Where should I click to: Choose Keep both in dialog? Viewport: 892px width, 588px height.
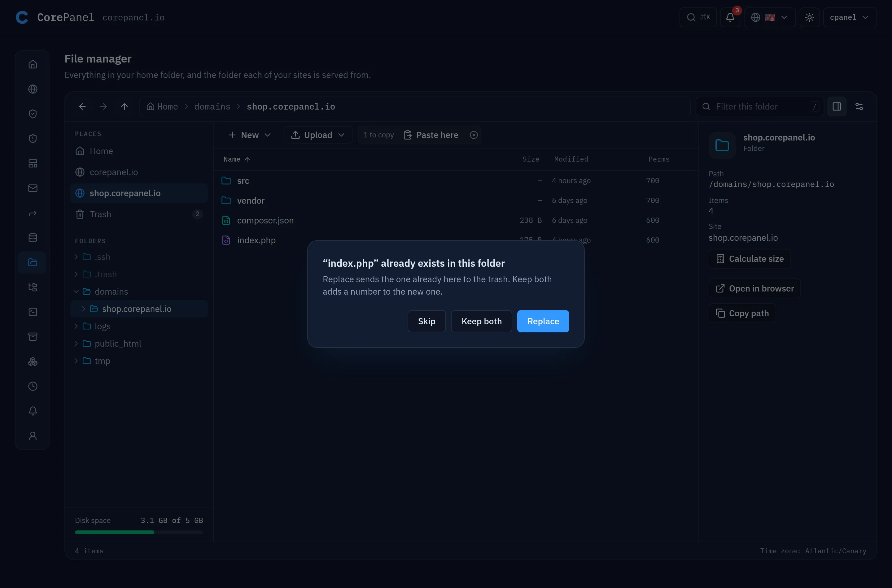point(481,321)
